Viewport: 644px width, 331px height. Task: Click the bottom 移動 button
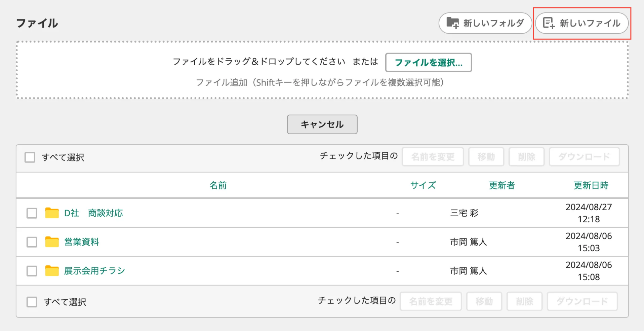tap(484, 301)
